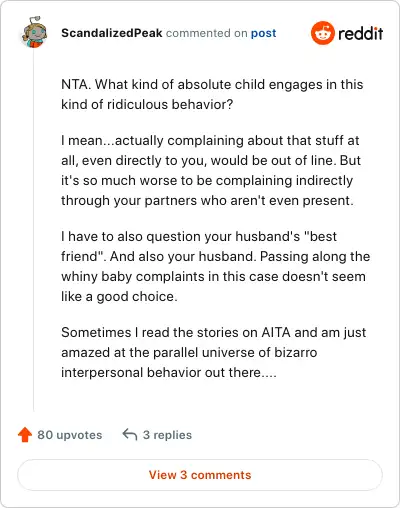Click the "commented on" gray text

(x=206, y=33)
